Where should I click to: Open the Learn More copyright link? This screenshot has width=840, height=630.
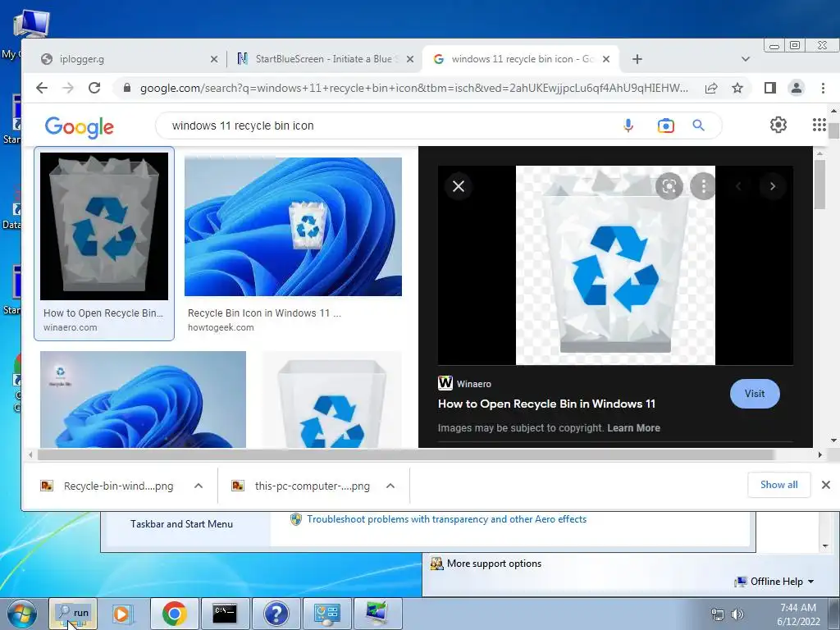coord(633,428)
